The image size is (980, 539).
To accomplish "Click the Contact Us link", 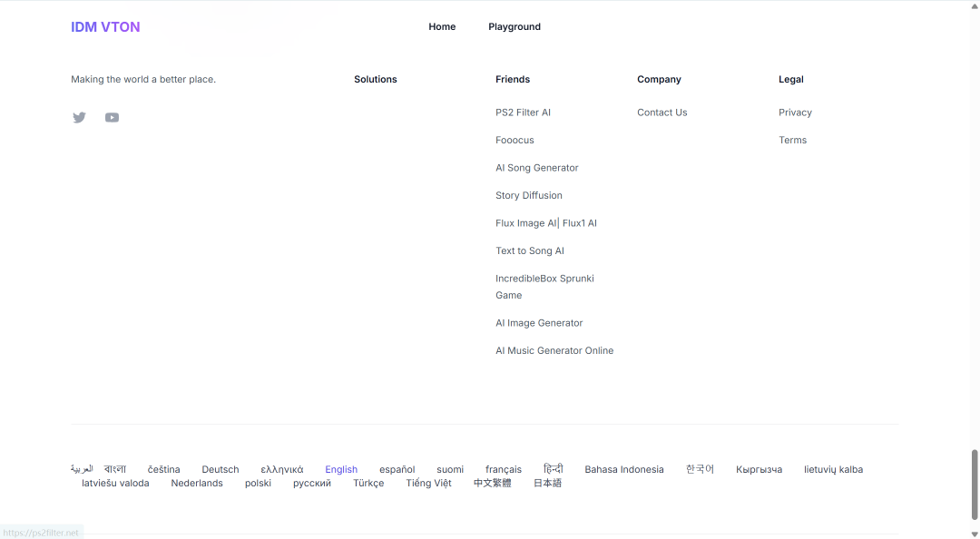I will point(661,113).
